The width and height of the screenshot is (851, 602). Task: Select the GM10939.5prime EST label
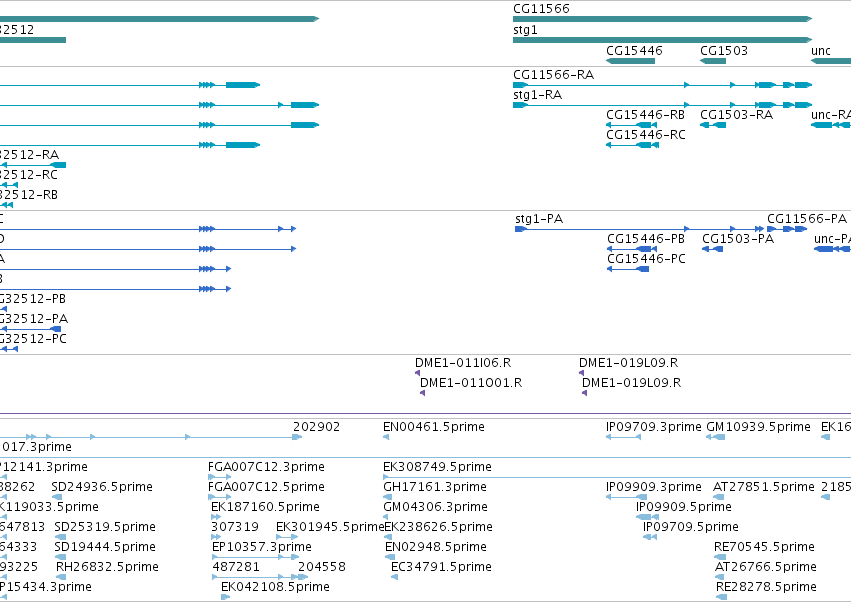tap(758, 427)
